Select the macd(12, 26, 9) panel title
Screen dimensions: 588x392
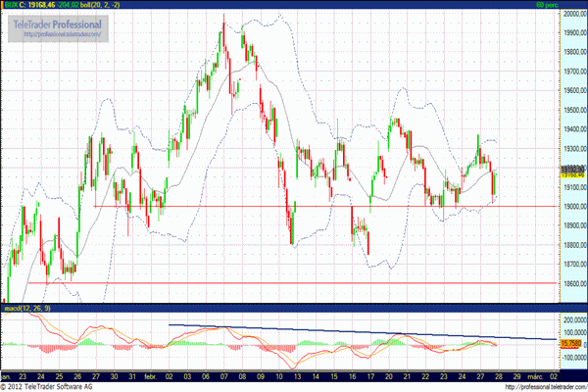pos(27,308)
